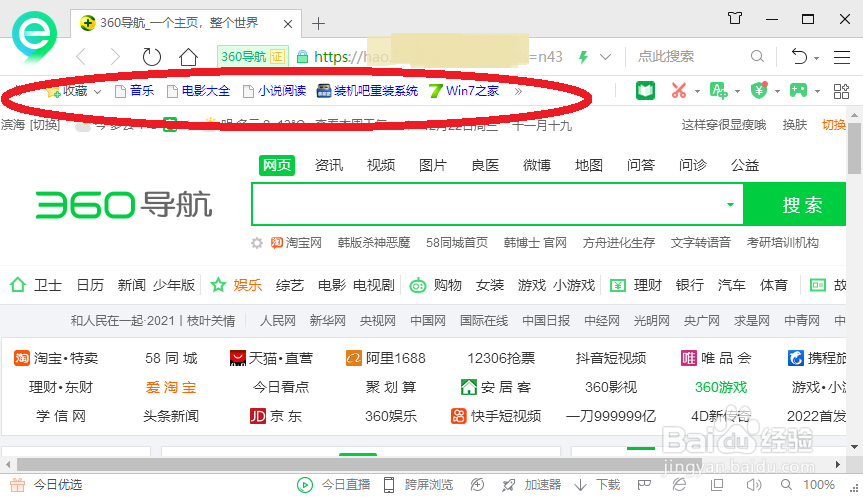The image size is (863, 497).
Task: Open the 电影大全 bookmark
Action: point(199,91)
